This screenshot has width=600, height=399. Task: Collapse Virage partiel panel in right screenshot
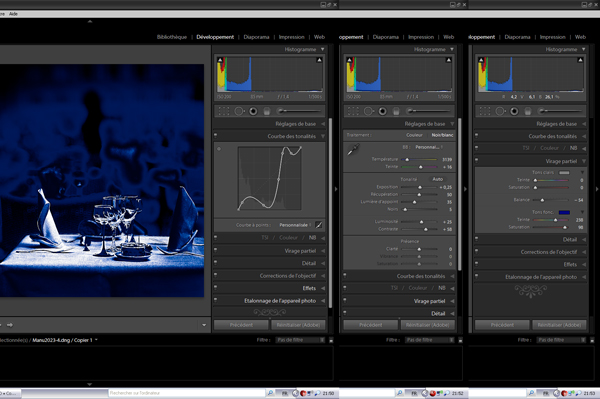(x=584, y=161)
